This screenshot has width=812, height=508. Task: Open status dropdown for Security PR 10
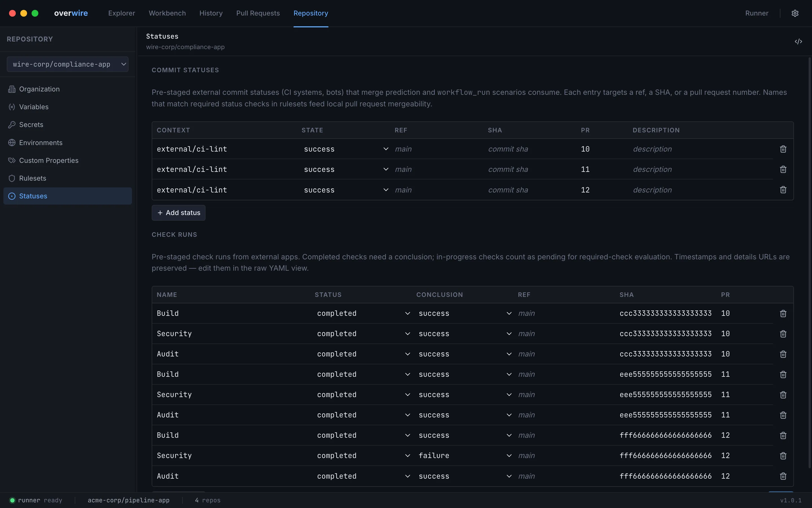click(363, 334)
